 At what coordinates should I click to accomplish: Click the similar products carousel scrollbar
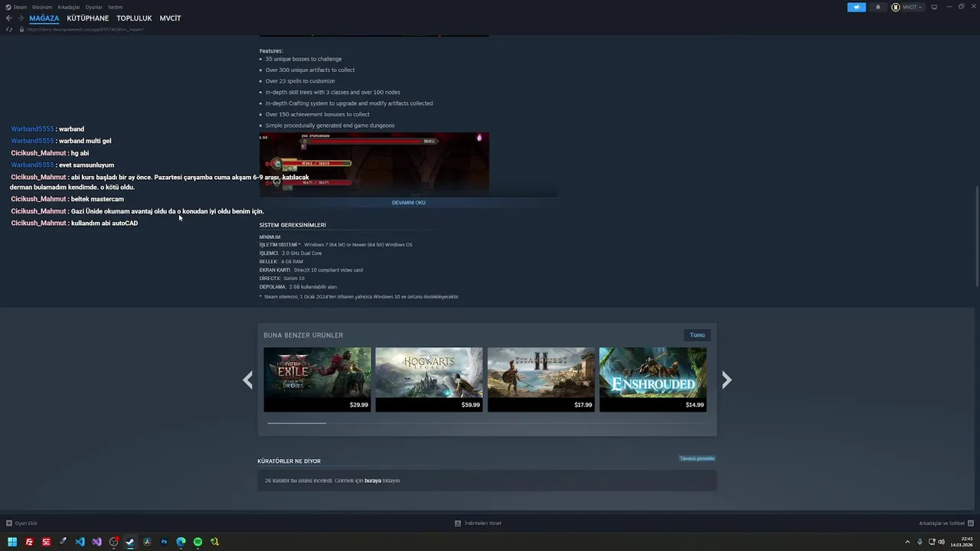pyautogui.click(x=296, y=422)
